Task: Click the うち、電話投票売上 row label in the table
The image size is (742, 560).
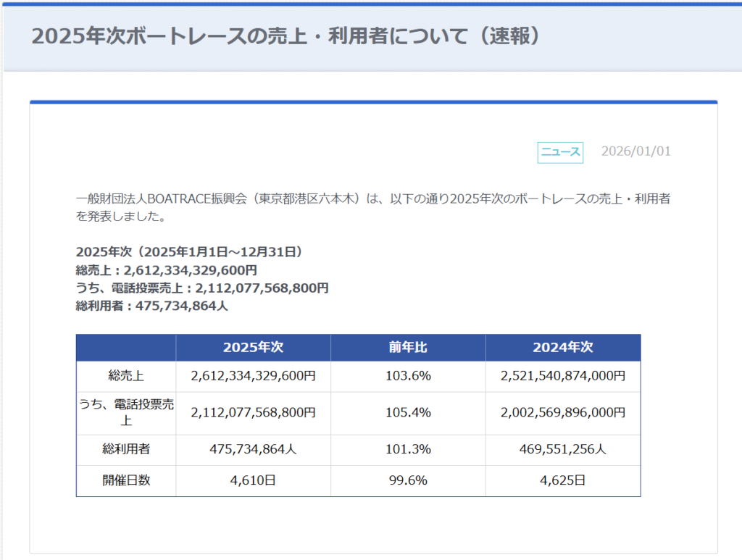Action: [x=126, y=412]
